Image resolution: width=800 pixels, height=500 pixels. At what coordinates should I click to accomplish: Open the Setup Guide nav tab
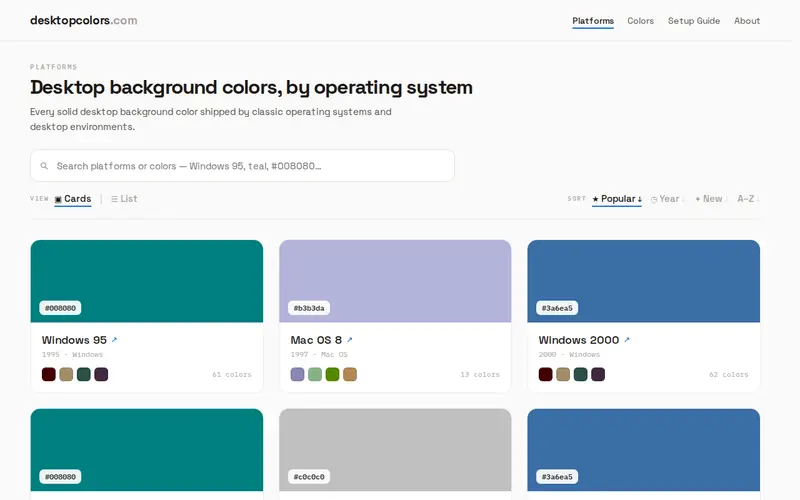[x=694, y=21]
